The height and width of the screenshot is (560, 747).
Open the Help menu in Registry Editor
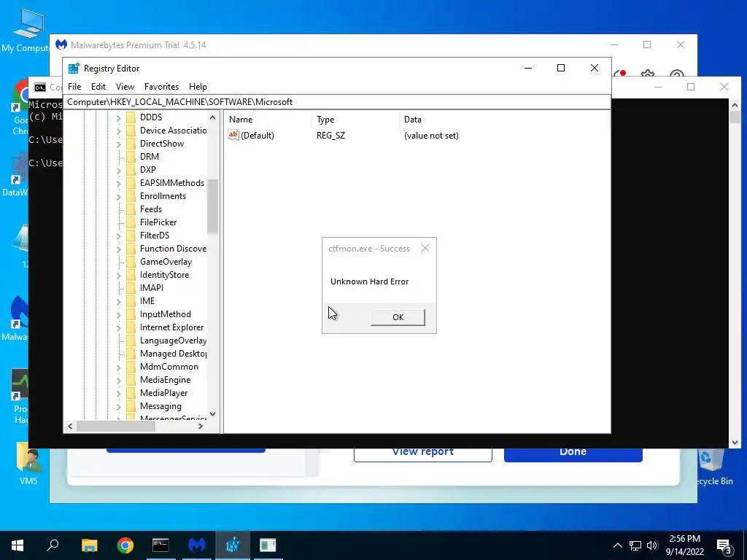(198, 87)
